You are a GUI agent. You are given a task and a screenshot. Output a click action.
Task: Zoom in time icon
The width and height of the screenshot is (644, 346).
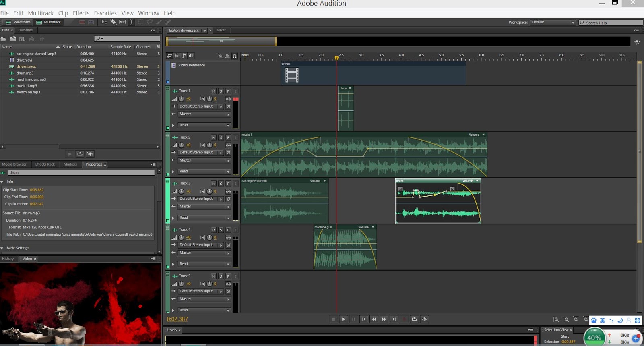(x=576, y=319)
